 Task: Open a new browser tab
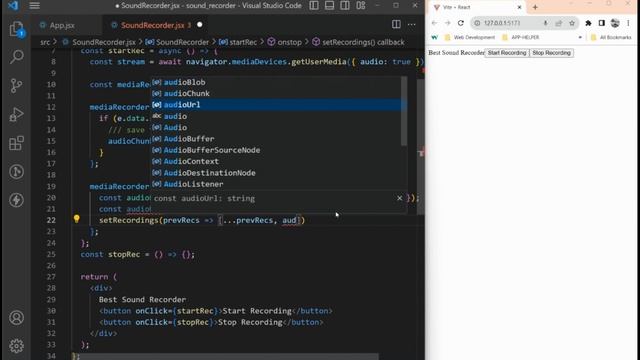535,7
